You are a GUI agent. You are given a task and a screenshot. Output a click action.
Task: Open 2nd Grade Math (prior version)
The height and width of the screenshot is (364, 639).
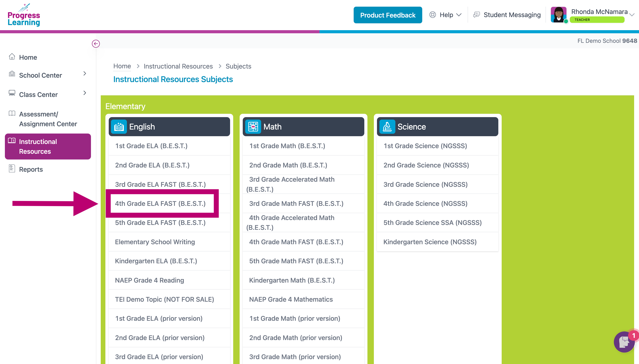303,338
